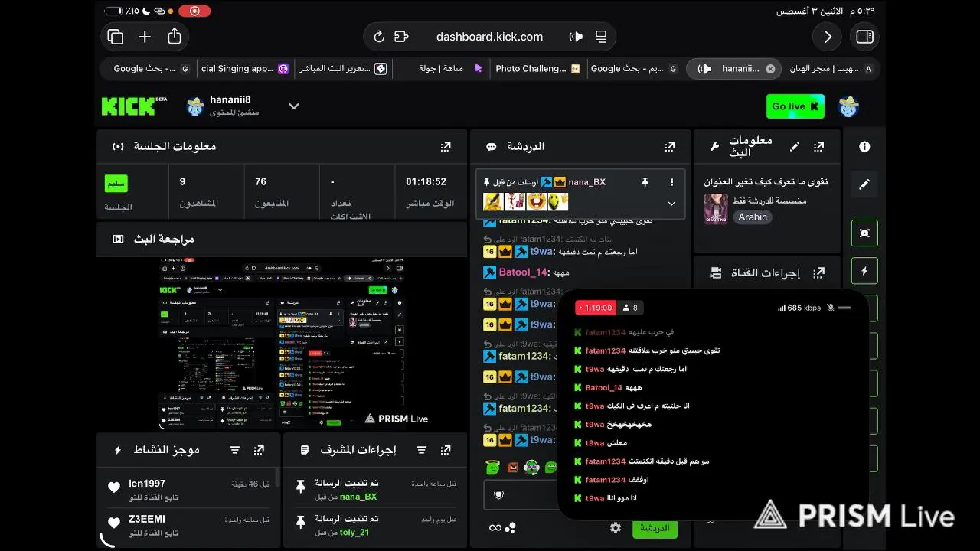Open the profile avatar menu at top right
980x551 pixels.
pos(848,106)
